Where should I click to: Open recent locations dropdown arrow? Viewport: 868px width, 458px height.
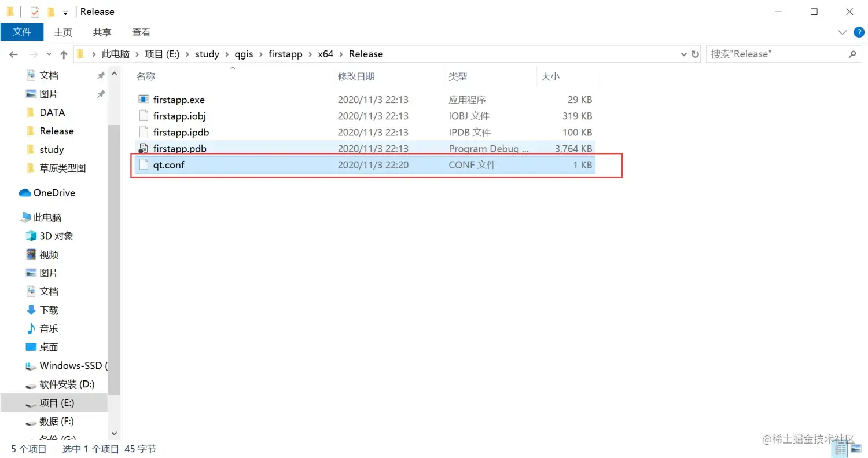pyautogui.click(x=49, y=54)
